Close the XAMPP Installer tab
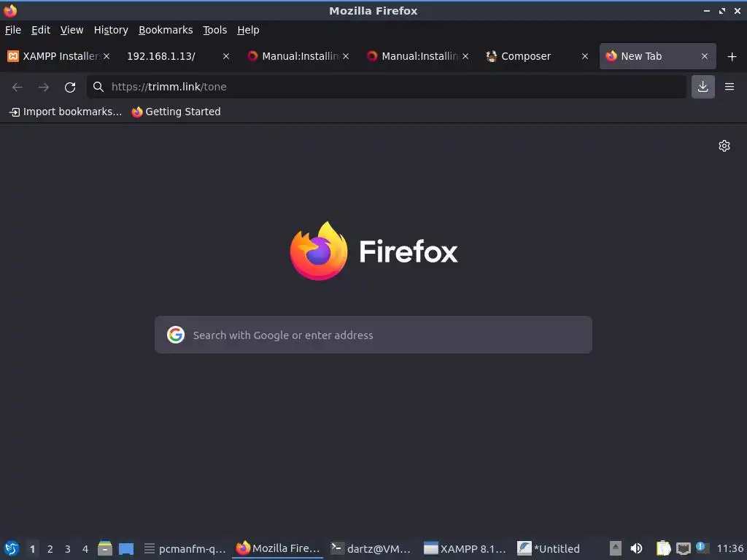This screenshot has width=747, height=560. (107, 56)
